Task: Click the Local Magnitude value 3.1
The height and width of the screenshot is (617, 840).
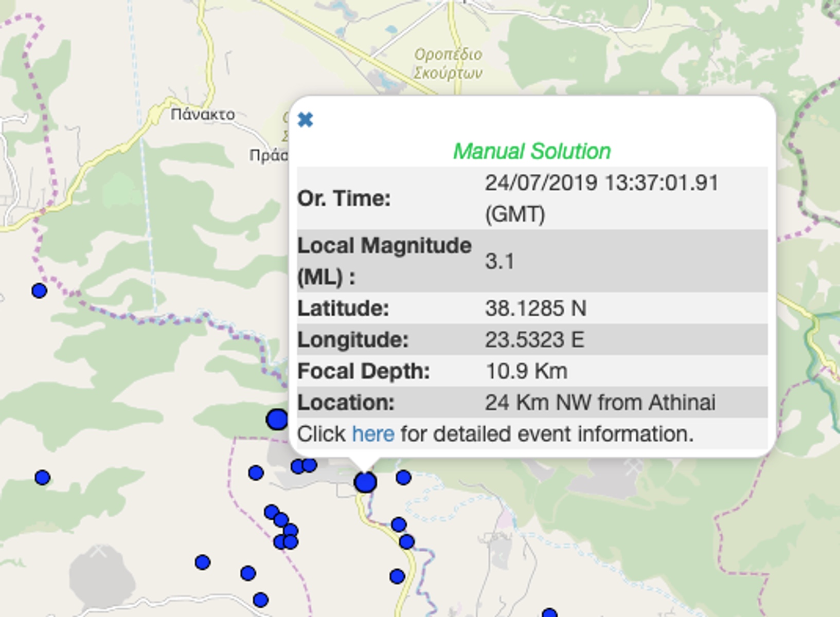Action: coord(499,261)
